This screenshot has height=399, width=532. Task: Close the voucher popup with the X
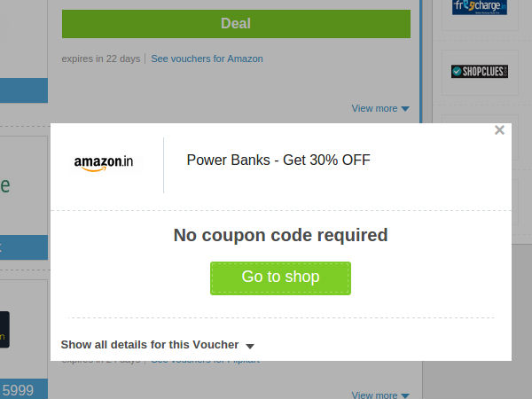coord(499,130)
